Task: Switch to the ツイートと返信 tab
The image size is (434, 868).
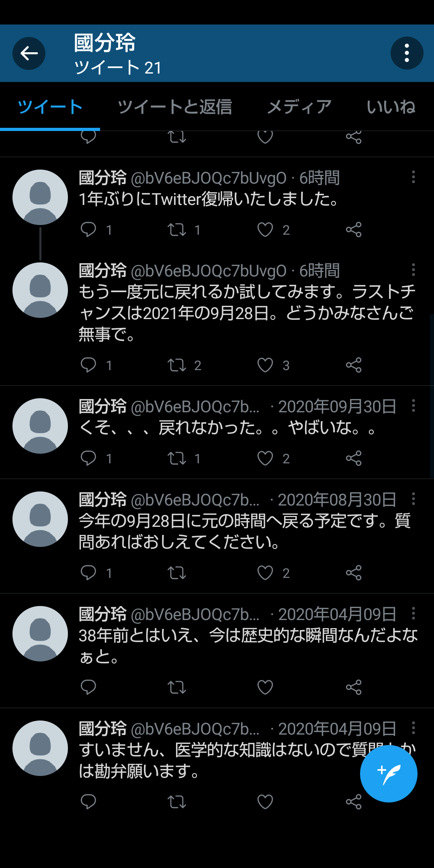Action: [x=175, y=107]
